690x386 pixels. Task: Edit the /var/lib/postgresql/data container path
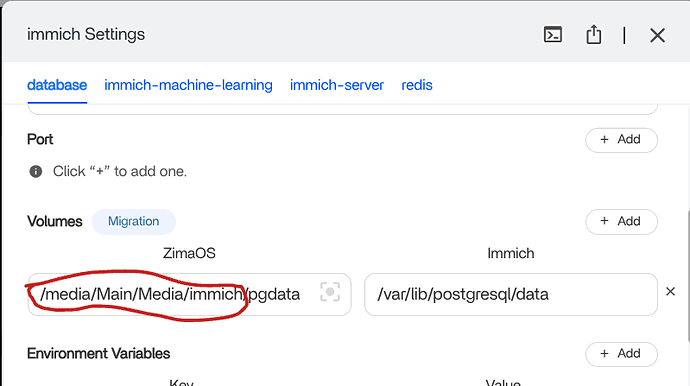click(x=511, y=294)
